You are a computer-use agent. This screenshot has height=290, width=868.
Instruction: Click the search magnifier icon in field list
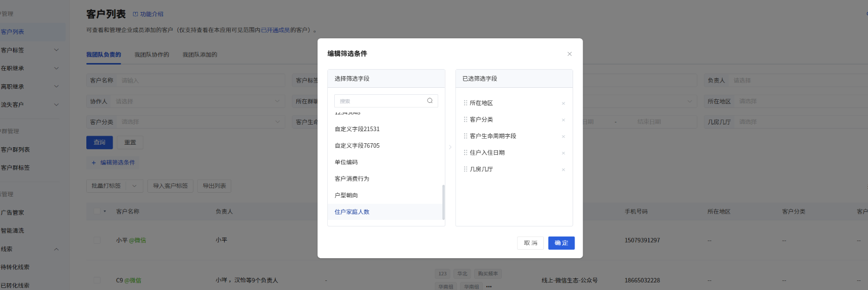[430, 101]
